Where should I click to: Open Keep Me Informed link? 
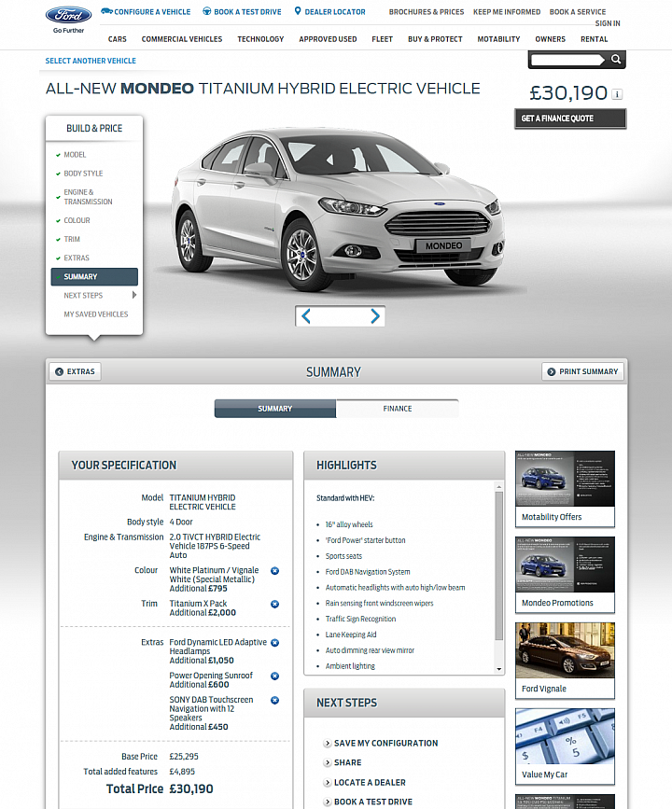tap(507, 12)
